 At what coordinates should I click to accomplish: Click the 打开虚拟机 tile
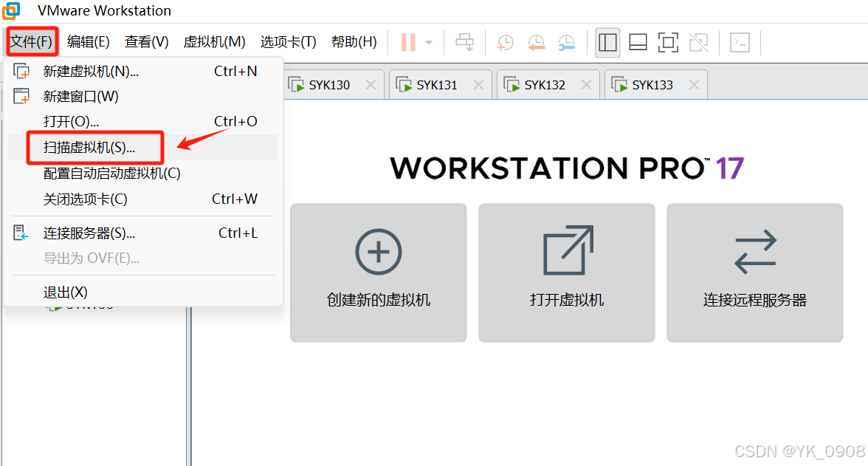click(567, 273)
